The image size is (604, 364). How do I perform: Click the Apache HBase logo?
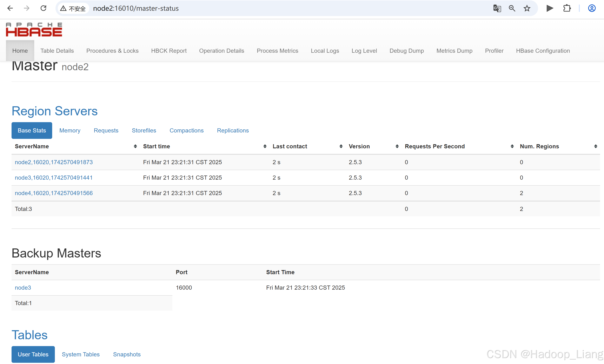coord(34,30)
